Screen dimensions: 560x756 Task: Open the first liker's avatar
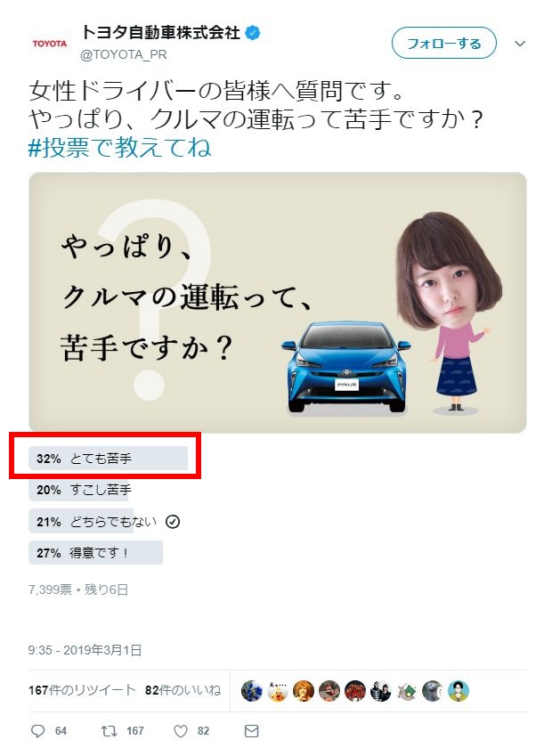click(251, 691)
